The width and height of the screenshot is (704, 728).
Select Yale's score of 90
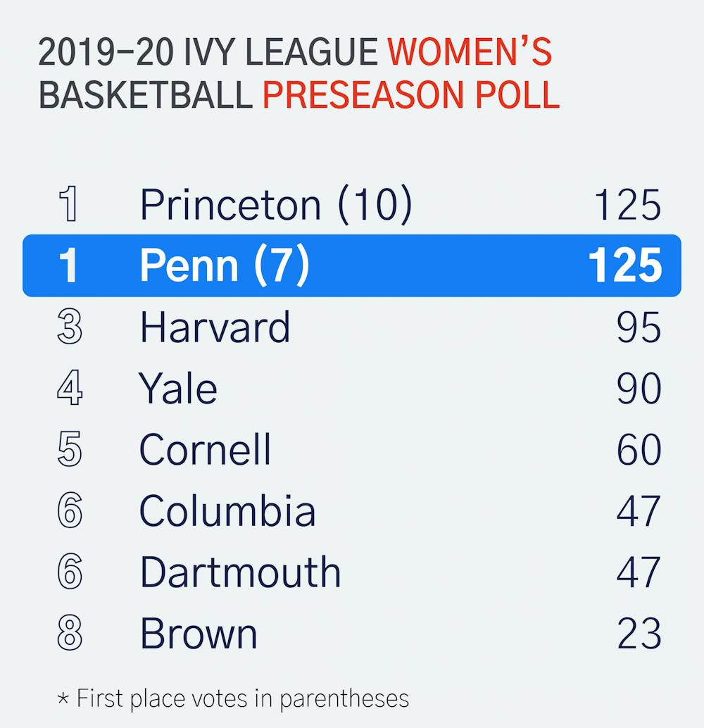point(639,389)
